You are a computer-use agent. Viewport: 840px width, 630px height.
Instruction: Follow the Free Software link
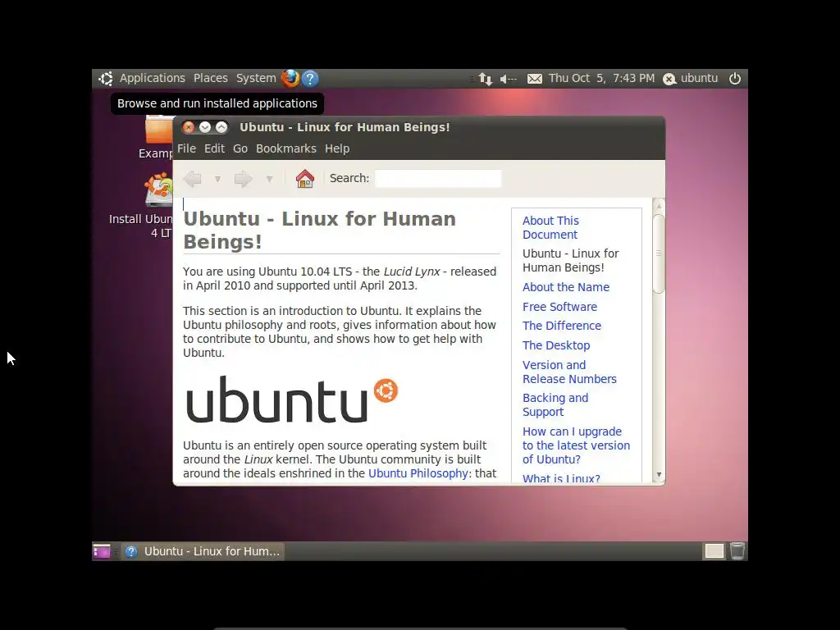pyautogui.click(x=559, y=307)
